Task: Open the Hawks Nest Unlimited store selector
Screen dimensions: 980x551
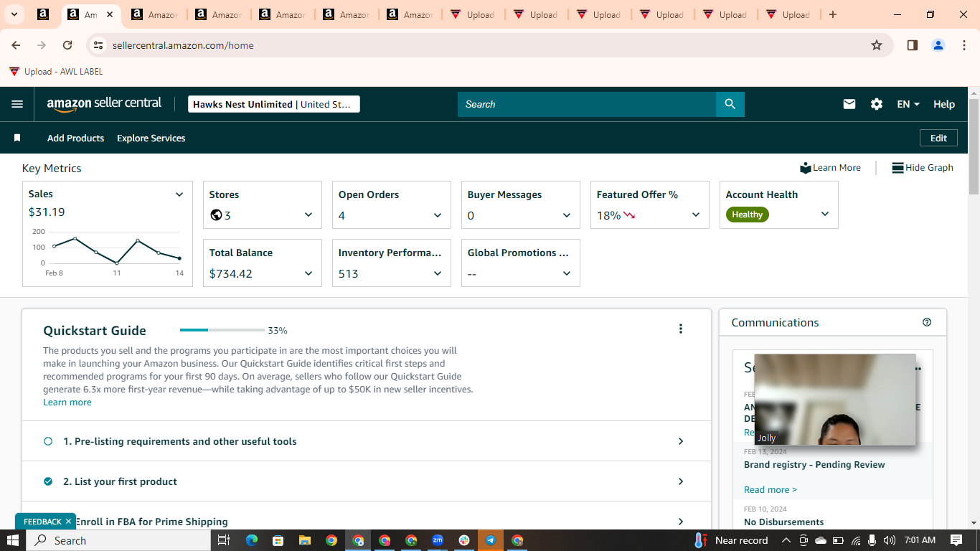Action: point(274,104)
